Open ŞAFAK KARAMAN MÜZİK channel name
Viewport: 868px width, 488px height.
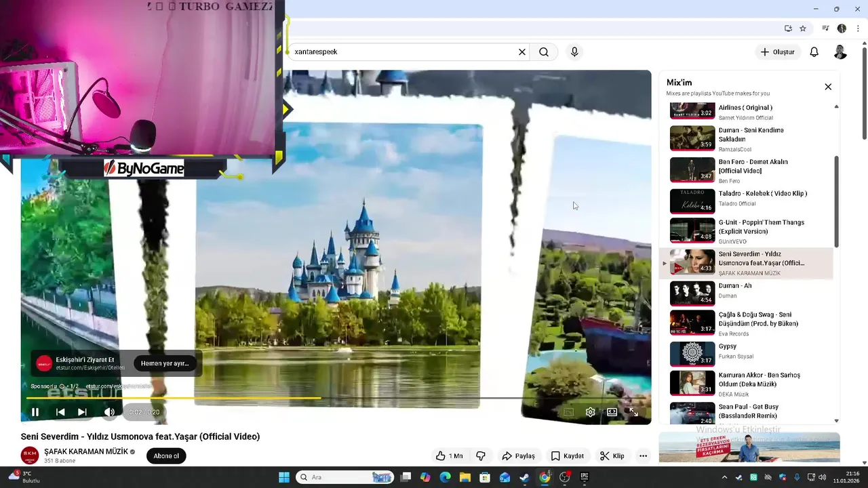(86, 451)
